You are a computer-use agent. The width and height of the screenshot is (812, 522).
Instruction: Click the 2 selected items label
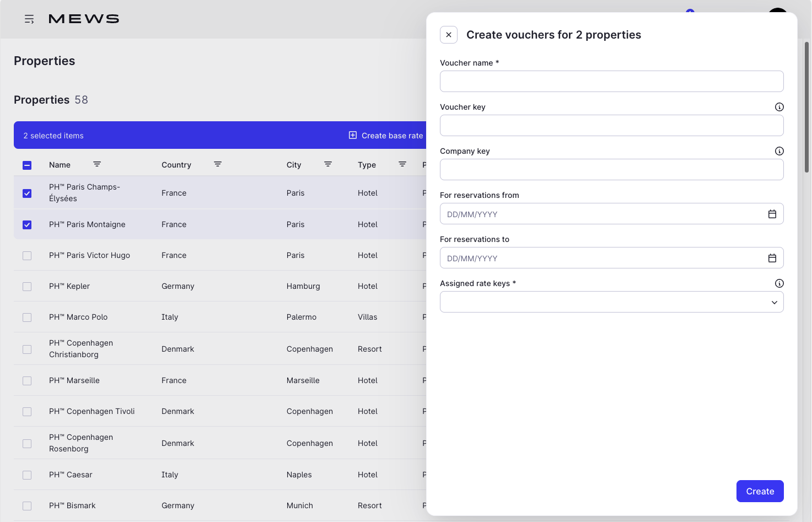point(53,136)
